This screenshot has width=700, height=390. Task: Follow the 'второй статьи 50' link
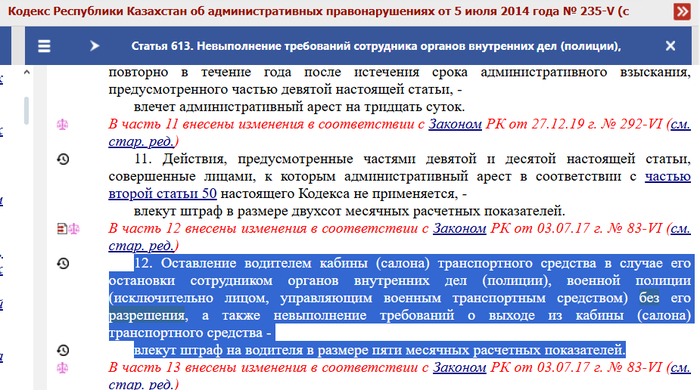pos(162,194)
